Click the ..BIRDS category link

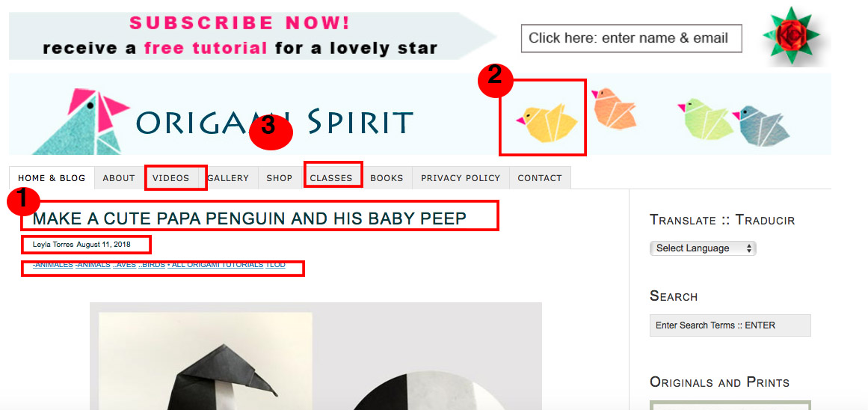coord(152,265)
